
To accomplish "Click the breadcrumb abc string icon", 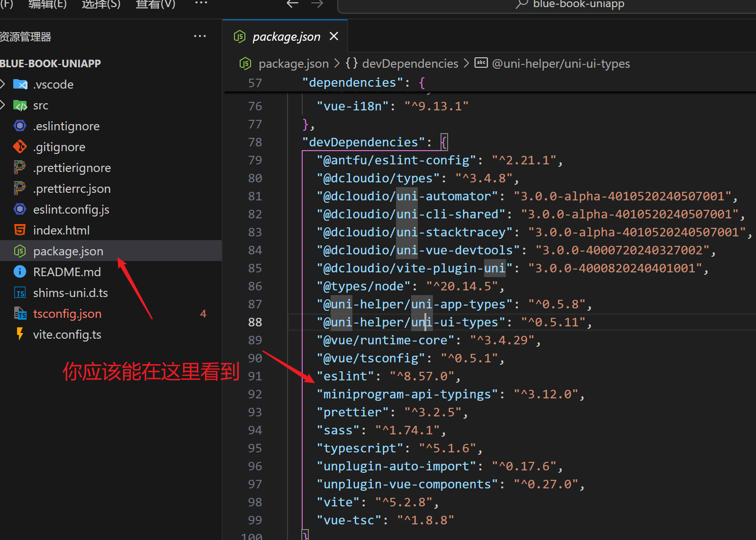I will pyautogui.click(x=481, y=63).
